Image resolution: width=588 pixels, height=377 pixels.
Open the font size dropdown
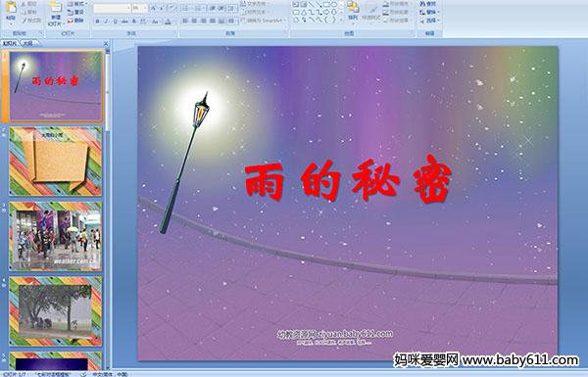tap(145, 8)
